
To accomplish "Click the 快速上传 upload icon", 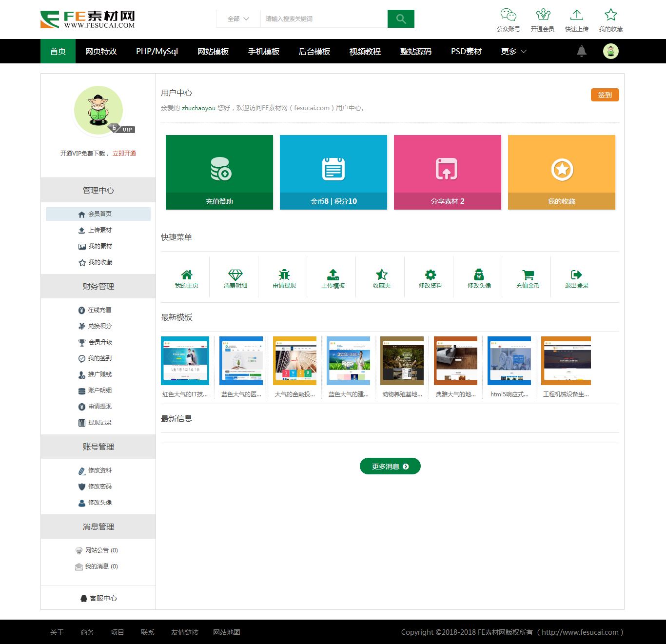I will click(x=576, y=15).
